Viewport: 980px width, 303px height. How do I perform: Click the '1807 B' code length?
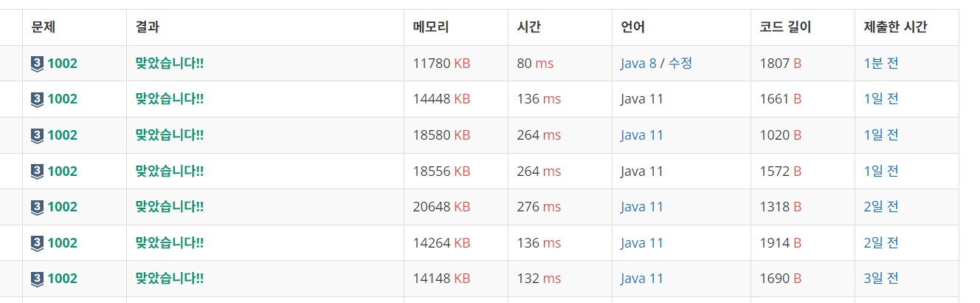780,64
